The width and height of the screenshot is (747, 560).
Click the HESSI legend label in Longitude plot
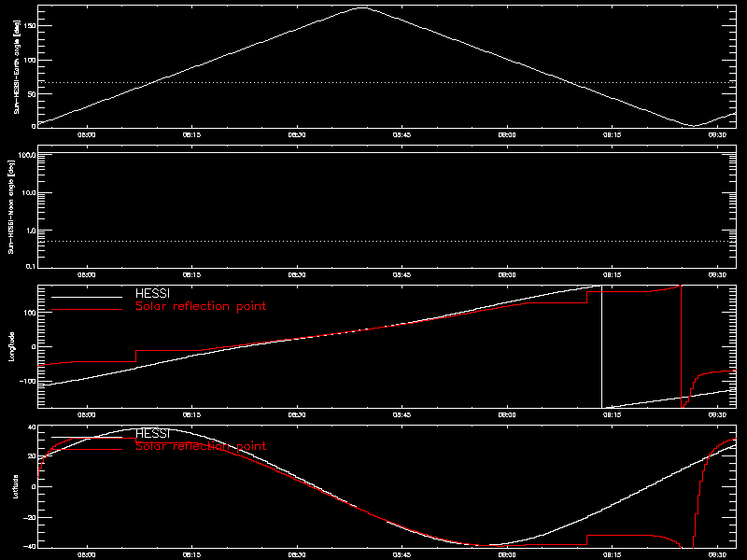[152, 293]
